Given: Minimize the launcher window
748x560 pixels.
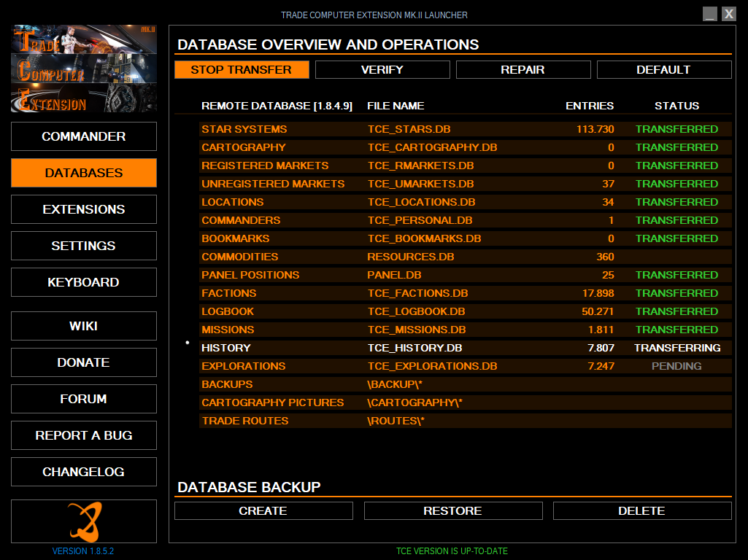Looking at the screenshot, I should coord(710,14).
